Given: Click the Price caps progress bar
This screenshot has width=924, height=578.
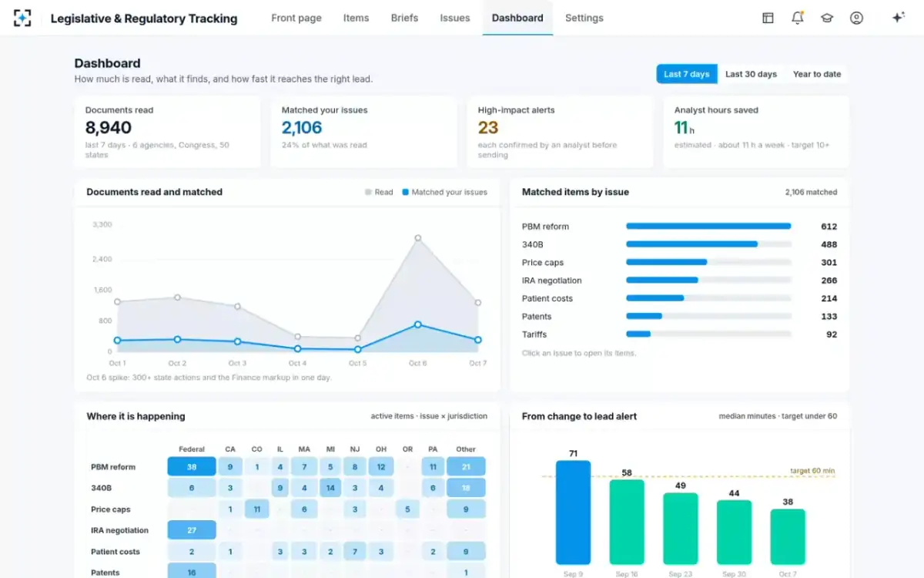Looking at the screenshot, I should (708, 262).
